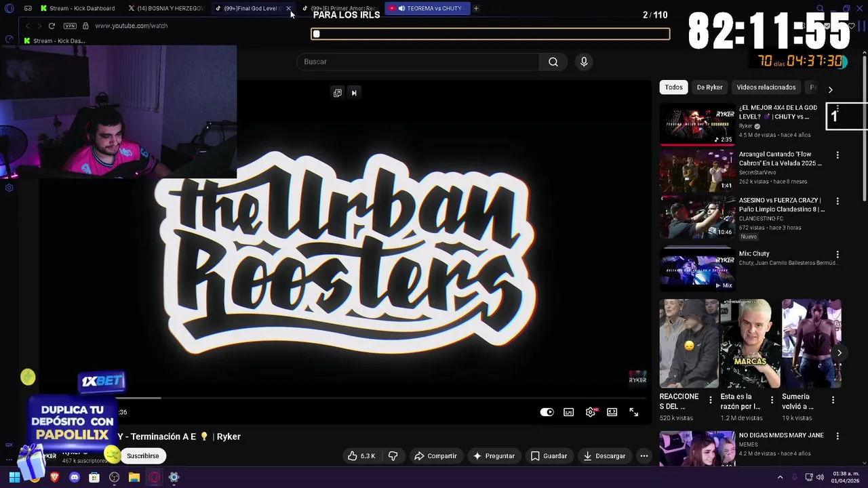Open player settings gear
The width and height of the screenshot is (868, 488).
pyautogui.click(x=591, y=412)
